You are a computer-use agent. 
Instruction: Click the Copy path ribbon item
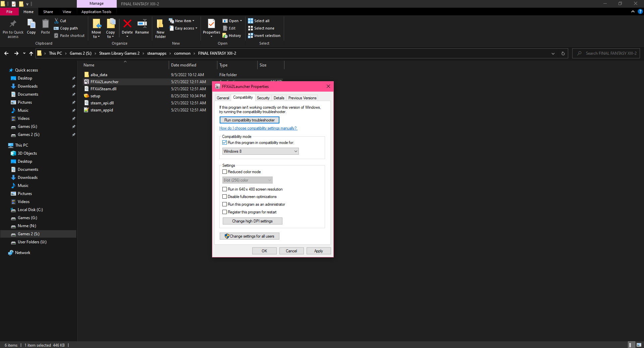pyautogui.click(x=66, y=28)
